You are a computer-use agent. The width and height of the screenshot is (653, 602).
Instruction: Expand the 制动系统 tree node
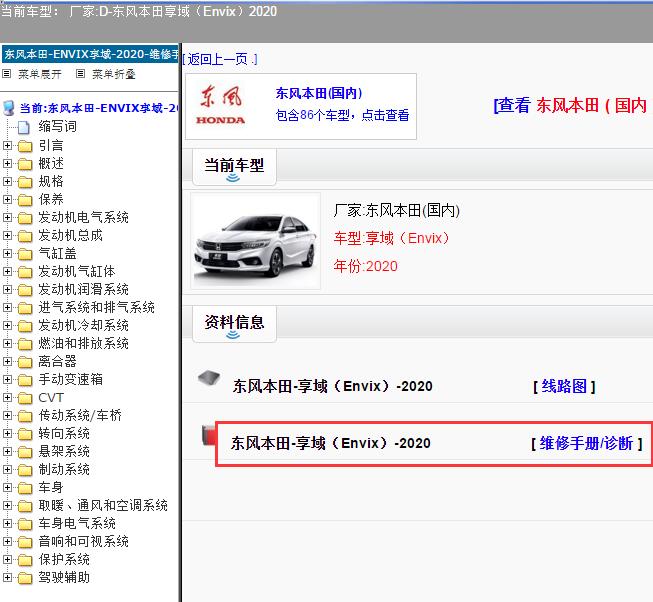pyautogui.click(x=7, y=469)
